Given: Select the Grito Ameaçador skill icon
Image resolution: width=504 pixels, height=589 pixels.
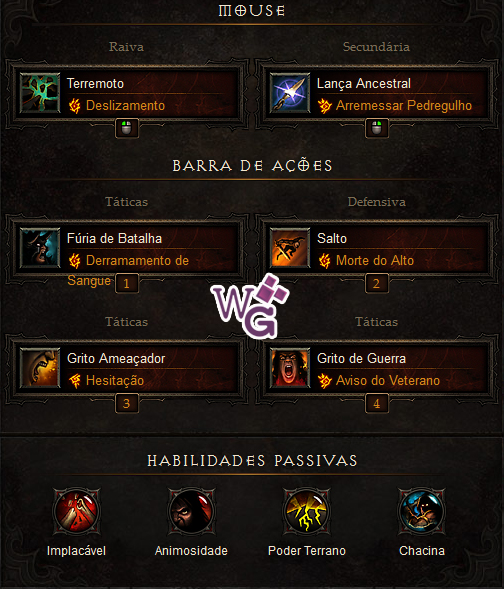Looking at the screenshot, I should 40,368.
